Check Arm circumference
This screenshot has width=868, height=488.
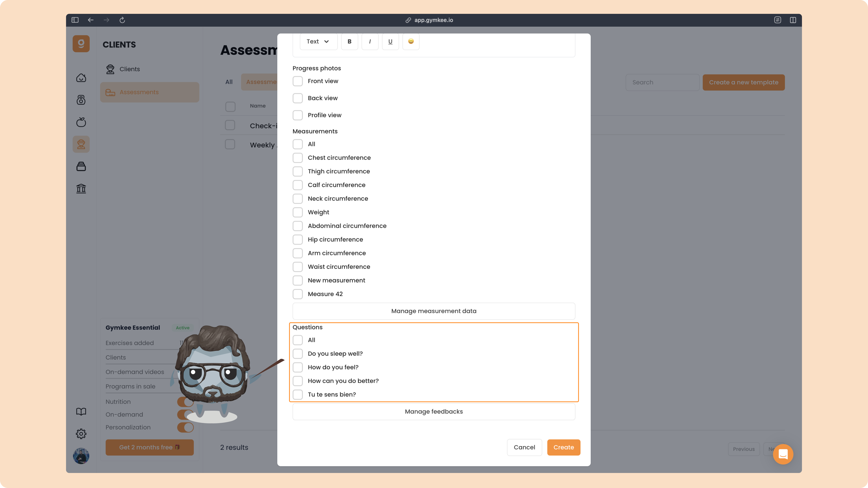pyautogui.click(x=298, y=253)
